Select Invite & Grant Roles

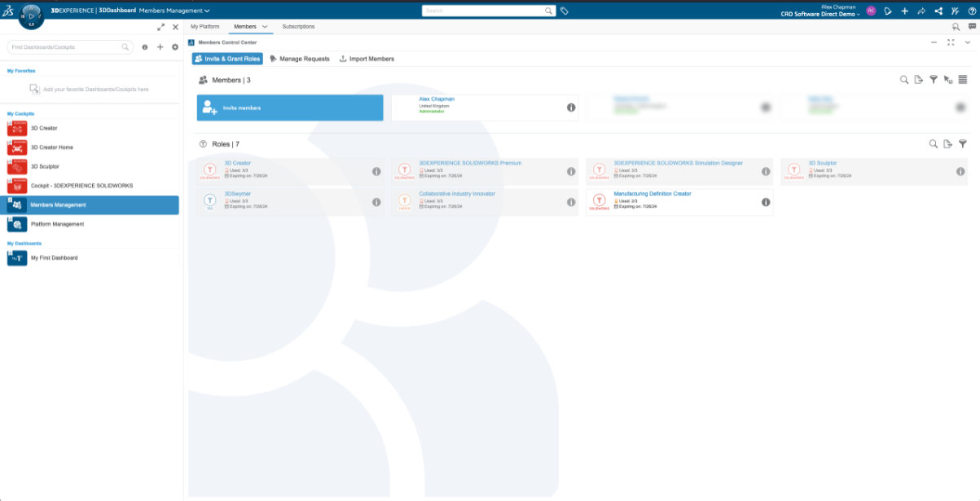pyautogui.click(x=227, y=59)
